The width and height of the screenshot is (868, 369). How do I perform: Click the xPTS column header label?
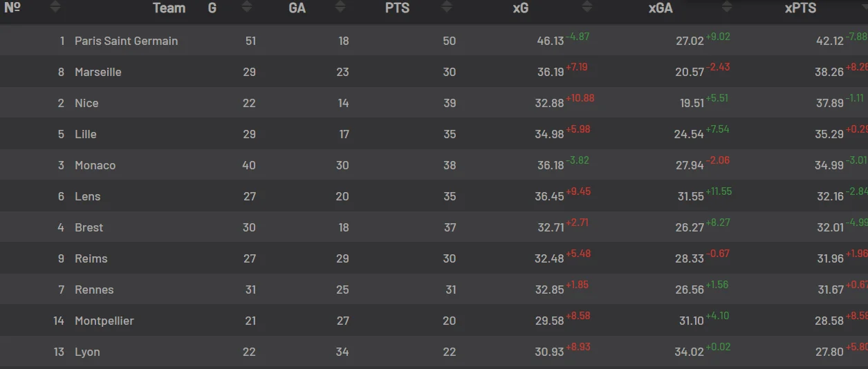(800, 8)
